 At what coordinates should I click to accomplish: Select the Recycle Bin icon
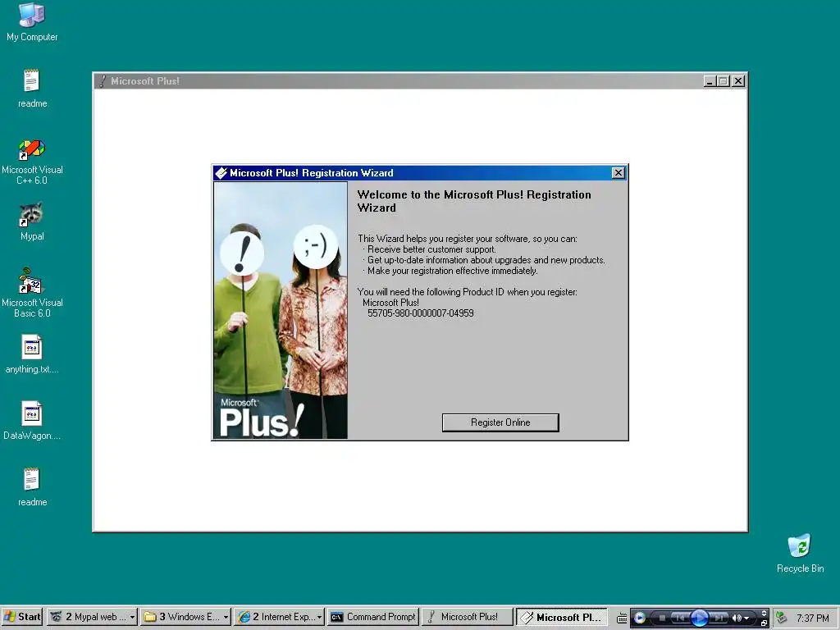coord(800,554)
